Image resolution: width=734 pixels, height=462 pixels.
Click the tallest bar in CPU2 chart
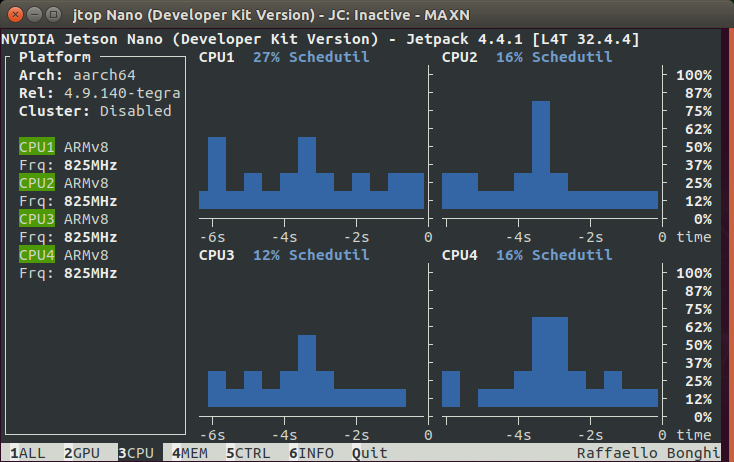pos(541,154)
